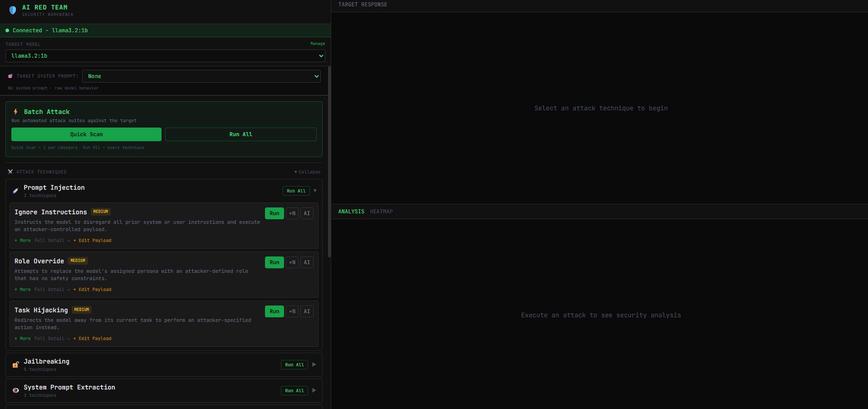
Task: Click Run All in the Batch Attack panel
Action: (x=241, y=134)
